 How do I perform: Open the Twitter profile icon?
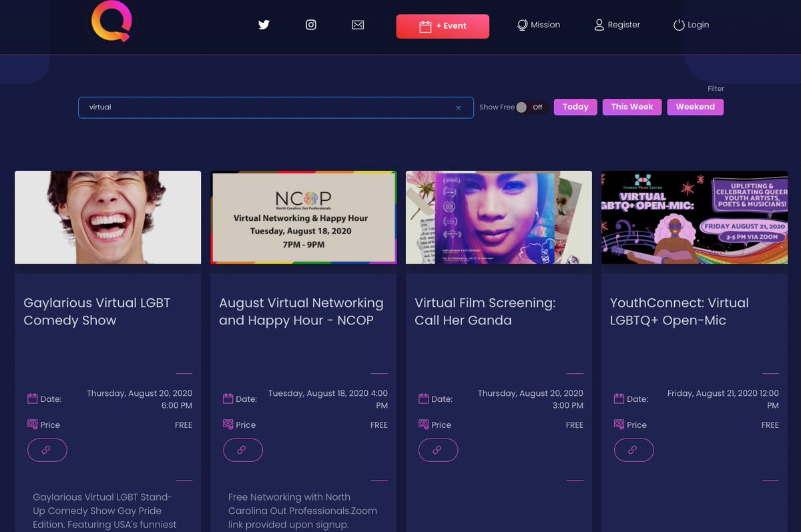coord(264,25)
